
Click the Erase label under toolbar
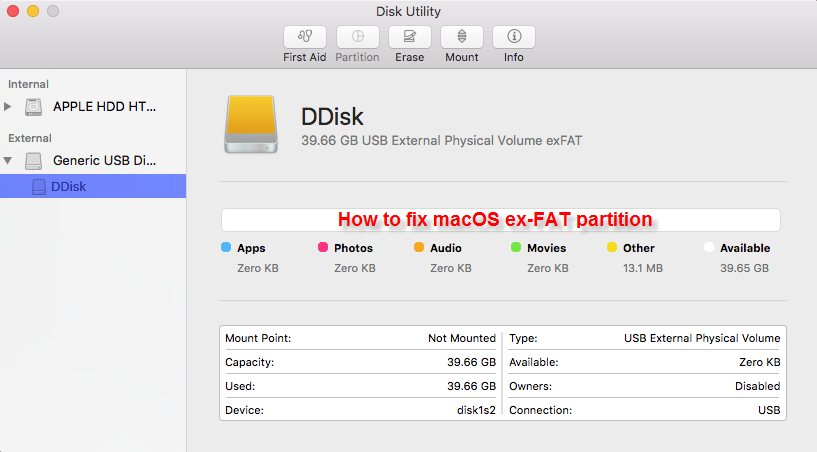tap(410, 57)
